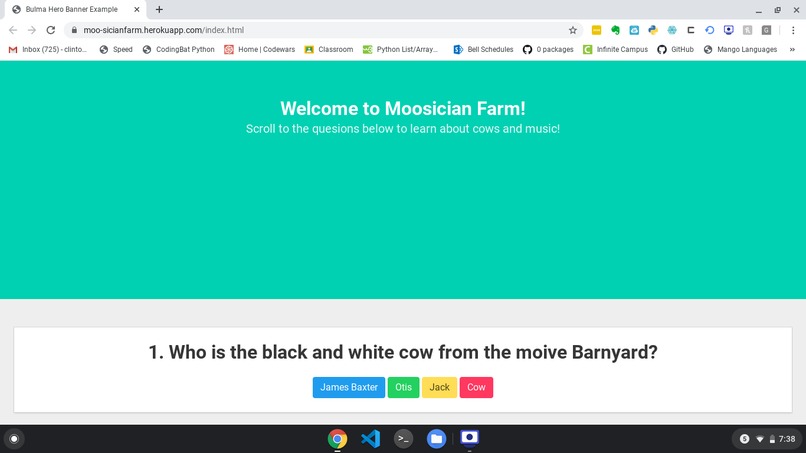Open a new tab with the plus button
806x453 pixels.
[x=159, y=9]
